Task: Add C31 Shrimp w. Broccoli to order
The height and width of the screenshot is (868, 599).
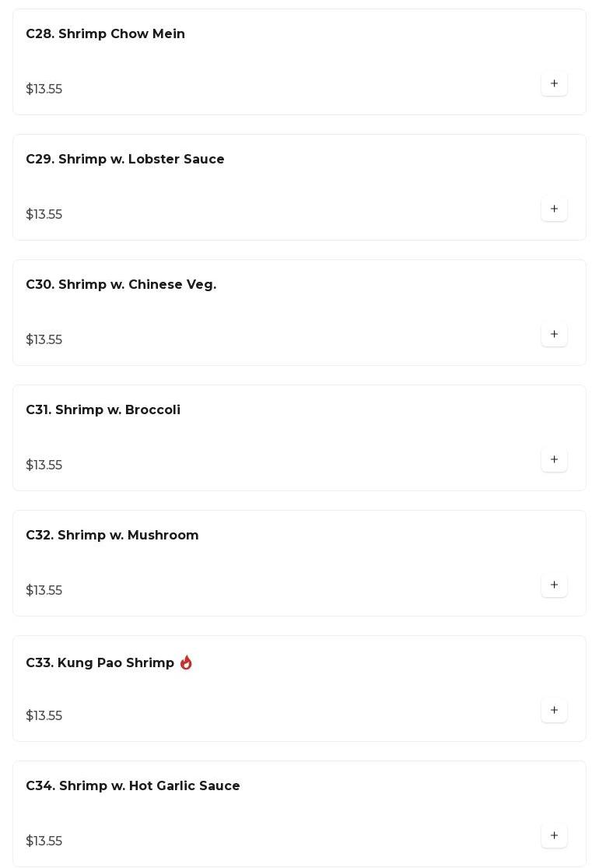Action: tap(554, 460)
